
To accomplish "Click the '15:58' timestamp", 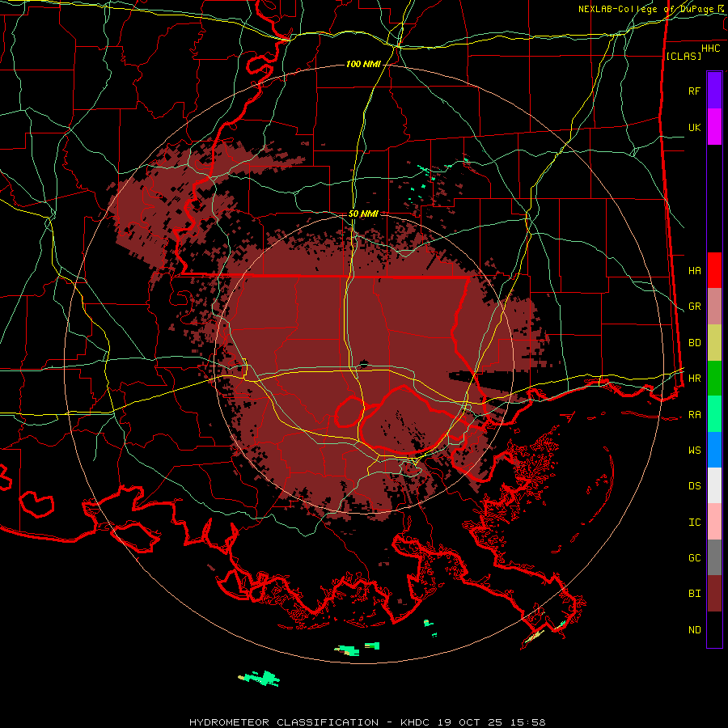I will pyautogui.click(x=530, y=722).
